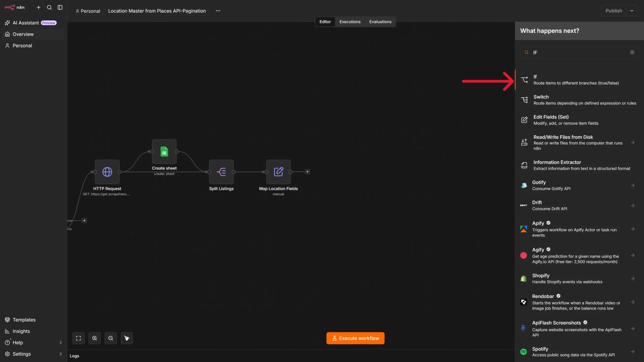Viewport: 644px width, 362px height.
Task: Expand actions arrow for Shopify
Action: tap(632, 279)
